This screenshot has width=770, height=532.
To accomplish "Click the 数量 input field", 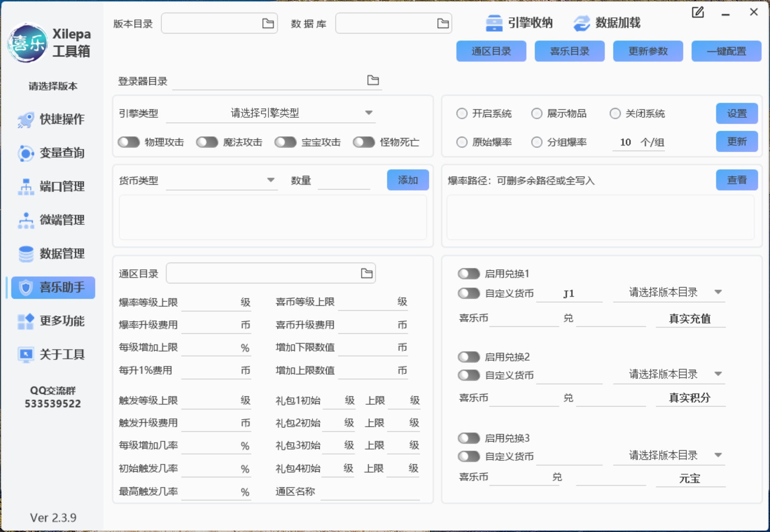I will point(344,181).
